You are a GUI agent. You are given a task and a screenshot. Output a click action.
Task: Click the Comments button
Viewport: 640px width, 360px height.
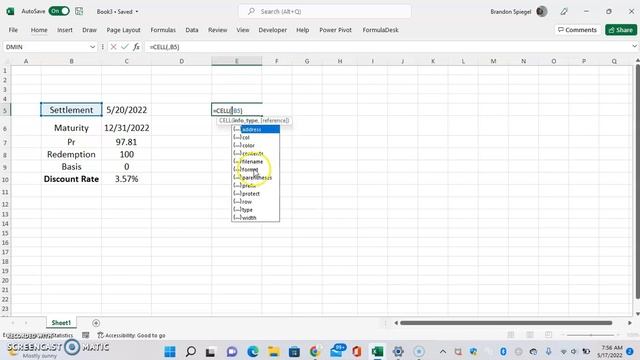tap(577, 30)
